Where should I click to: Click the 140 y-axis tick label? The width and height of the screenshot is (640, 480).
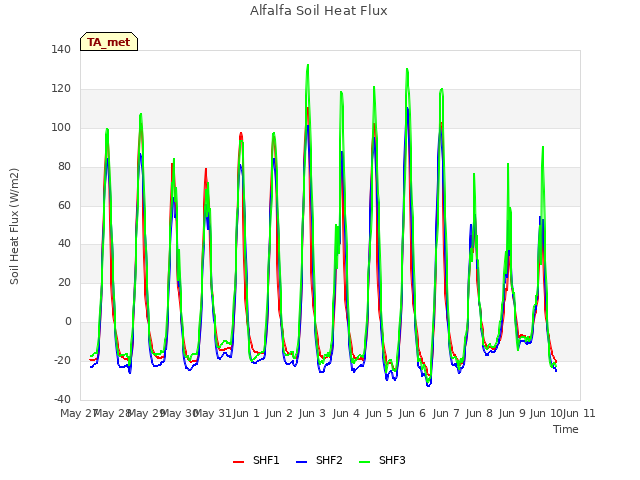tap(61, 50)
